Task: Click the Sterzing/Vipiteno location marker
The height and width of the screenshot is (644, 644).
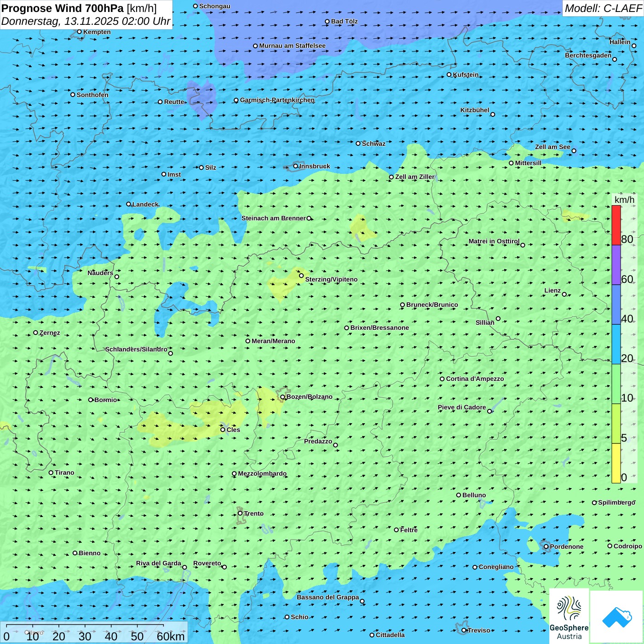Action: point(301,276)
